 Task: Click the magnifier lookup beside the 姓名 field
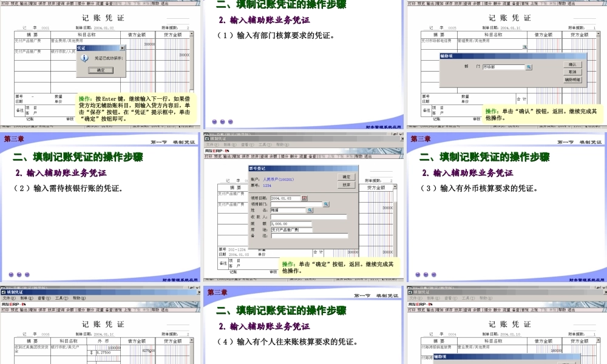[x=310, y=211]
